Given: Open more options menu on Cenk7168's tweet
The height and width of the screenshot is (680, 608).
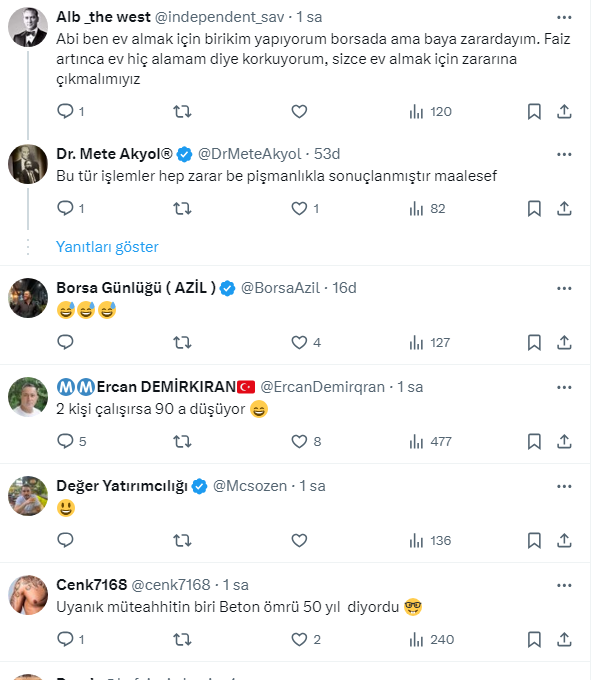Looking at the screenshot, I should 564,584.
